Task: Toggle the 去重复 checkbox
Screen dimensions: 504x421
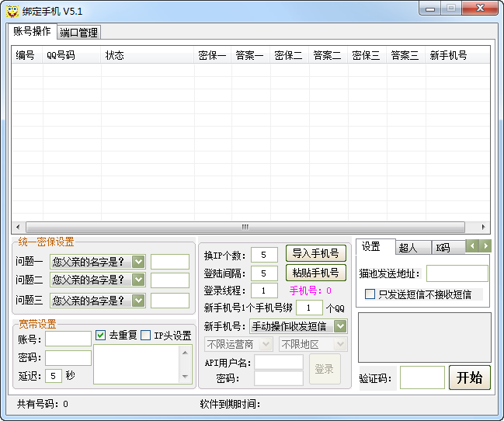Action: point(101,335)
